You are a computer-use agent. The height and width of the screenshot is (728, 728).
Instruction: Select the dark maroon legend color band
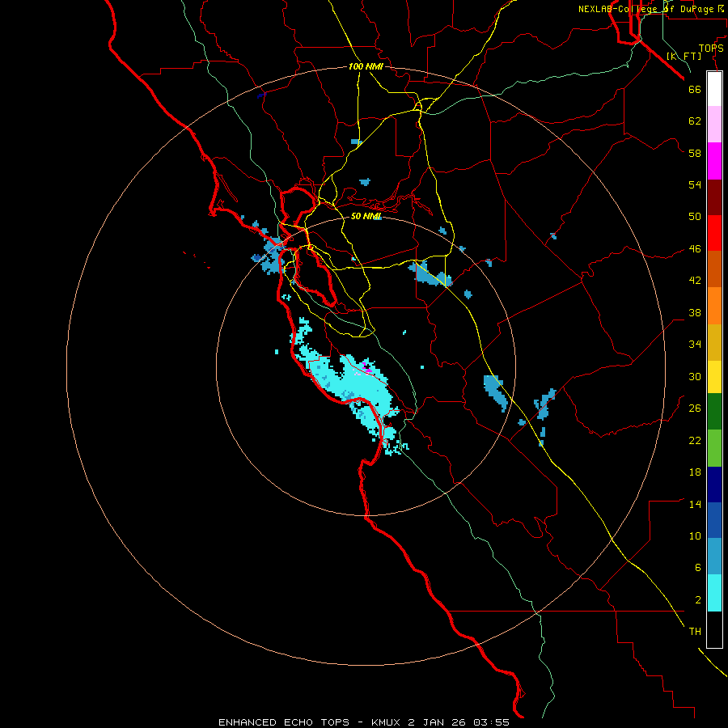coord(714,197)
